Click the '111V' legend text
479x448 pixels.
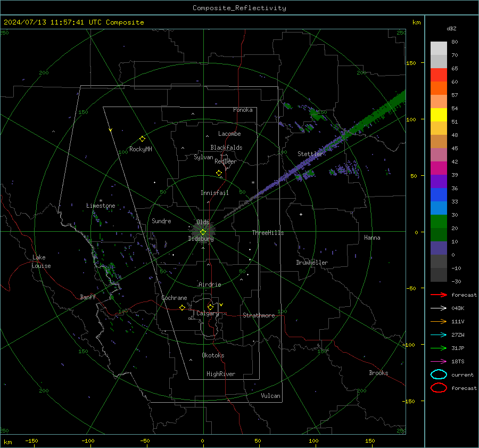(x=458, y=321)
